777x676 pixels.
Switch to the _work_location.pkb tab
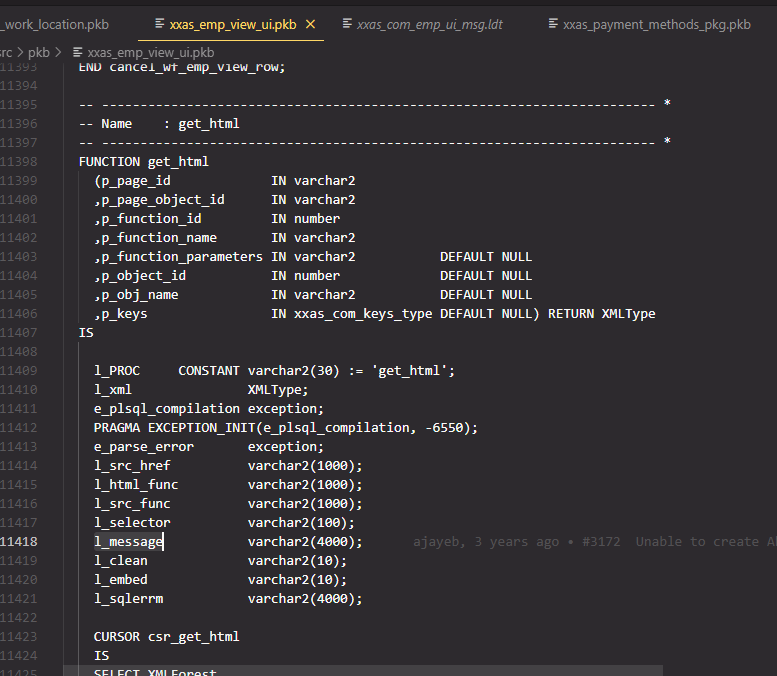click(55, 23)
